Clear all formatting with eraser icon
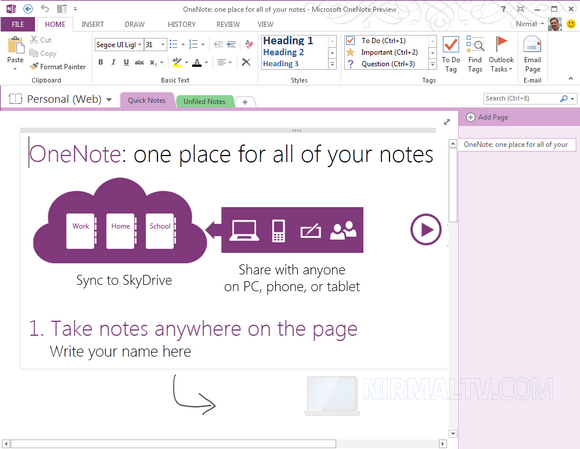580x449 pixels. (x=249, y=44)
